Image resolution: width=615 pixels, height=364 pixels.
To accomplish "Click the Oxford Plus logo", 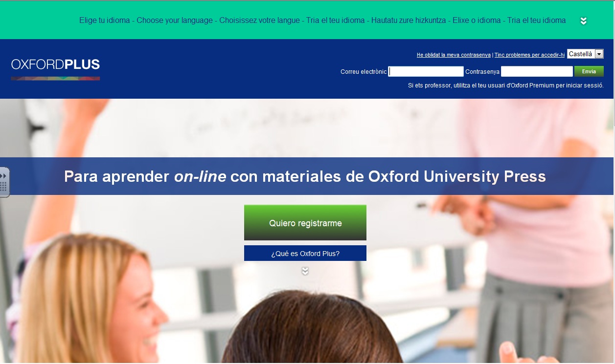I will pos(55,64).
